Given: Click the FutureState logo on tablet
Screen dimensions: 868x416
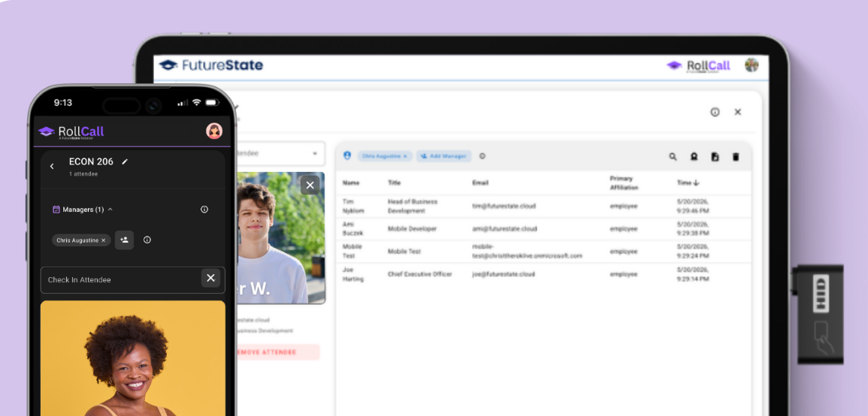Looking at the screenshot, I should 211,65.
